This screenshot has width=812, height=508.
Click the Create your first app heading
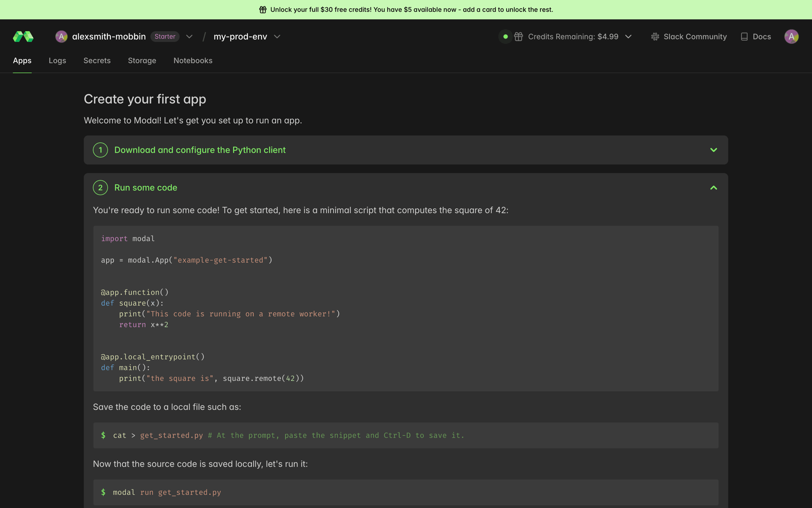(145, 99)
